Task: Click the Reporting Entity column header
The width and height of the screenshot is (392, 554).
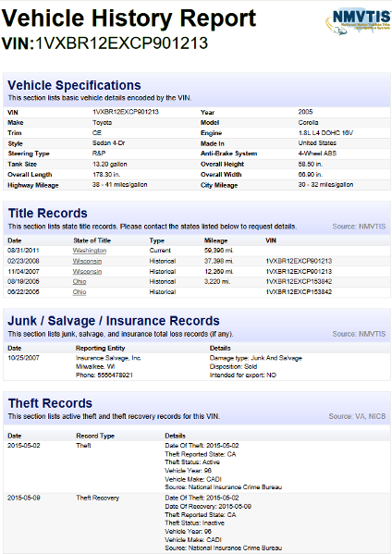Action: coord(100,348)
